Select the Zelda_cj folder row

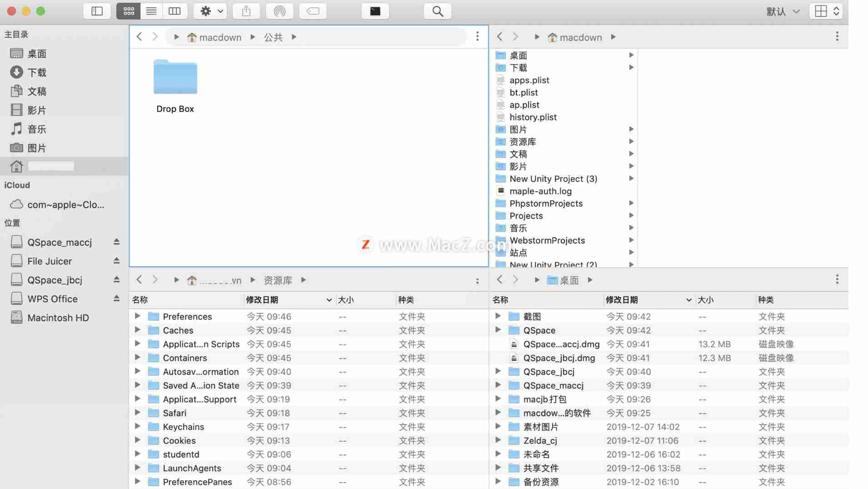point(669,440)
